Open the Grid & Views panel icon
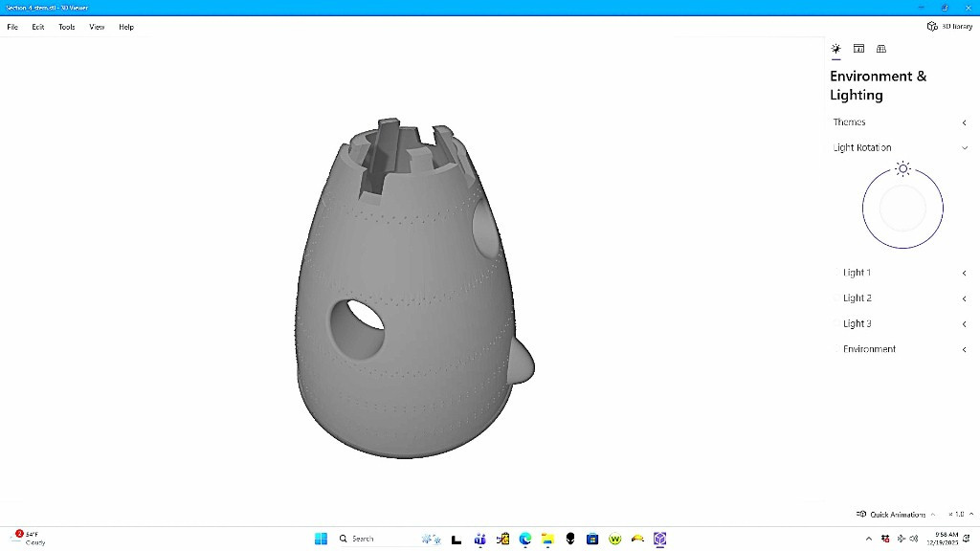This screenshot has width=980, height=551. click(881, 49)
